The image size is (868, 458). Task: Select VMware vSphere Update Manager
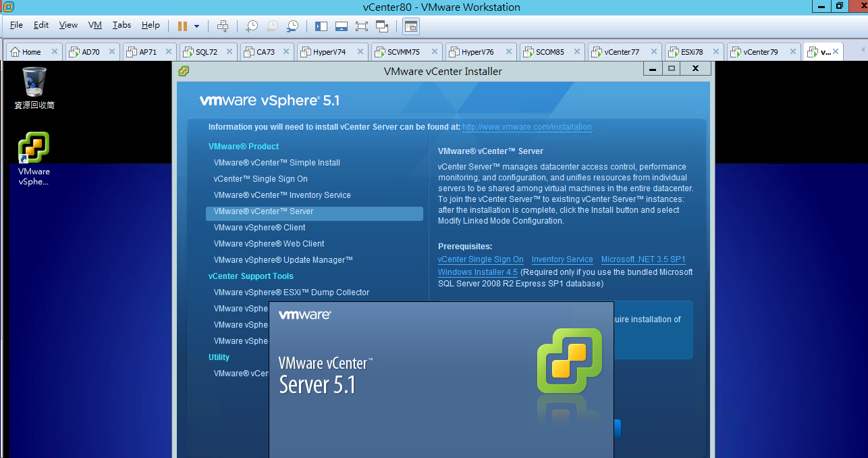pos(283,260)
